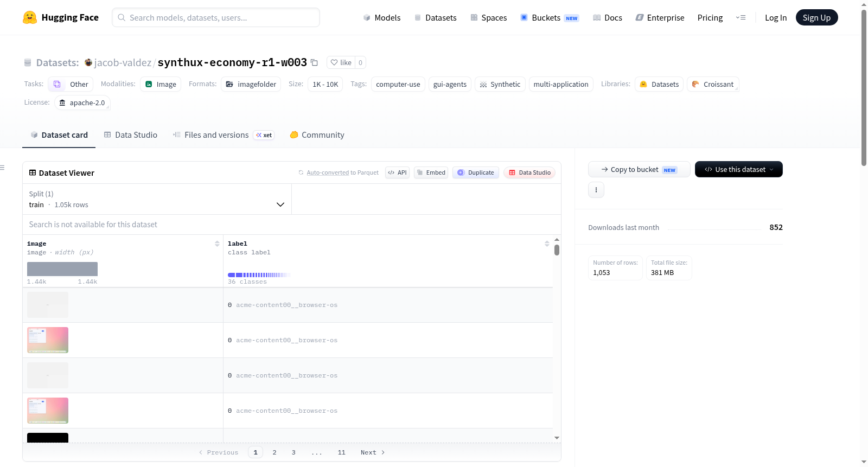Sort the label column
The height and width of the screenshot is (467, 868).
pyautogui.click(x=547, y=244)
